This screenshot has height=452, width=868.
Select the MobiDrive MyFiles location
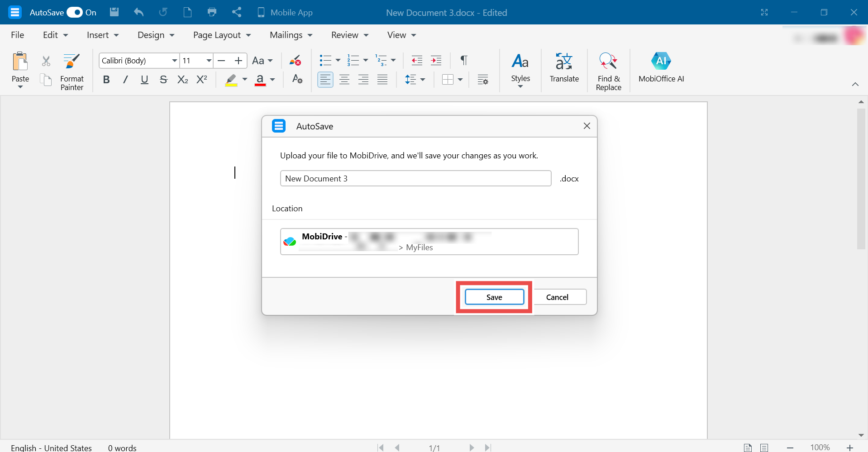429,242
